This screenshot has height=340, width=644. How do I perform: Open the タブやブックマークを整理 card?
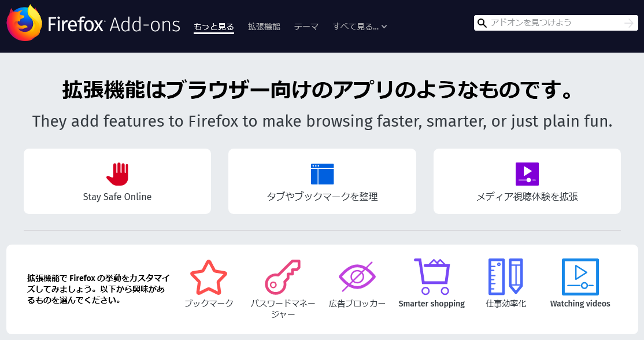point(322,181)
